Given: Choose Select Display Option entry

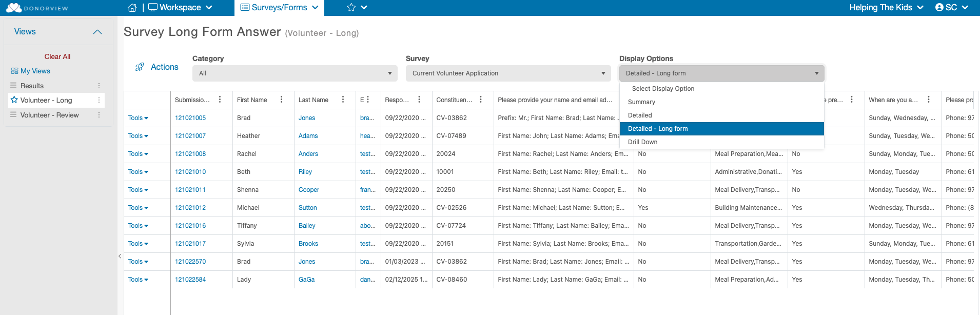Looking at the screenshot, I should (x=722, y=89).
